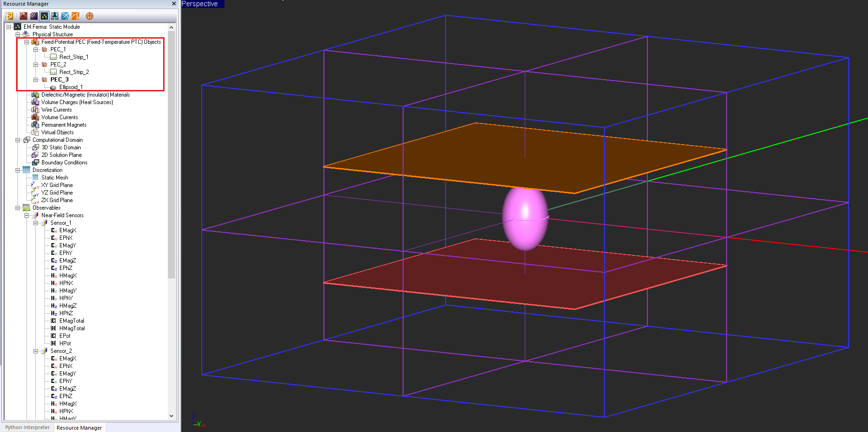Switch to the Resource Manager tab
The image size is (868, 432).
pos(79,428)
